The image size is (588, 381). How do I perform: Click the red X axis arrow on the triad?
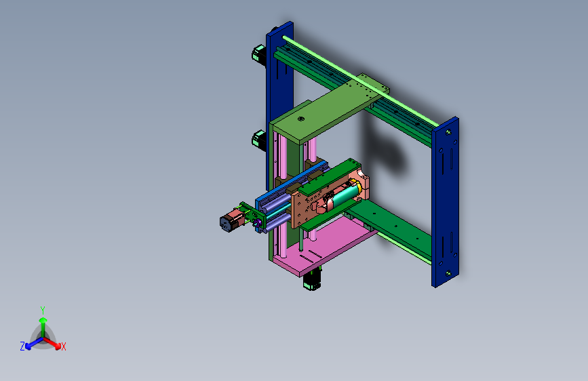(x=52, y=343)
